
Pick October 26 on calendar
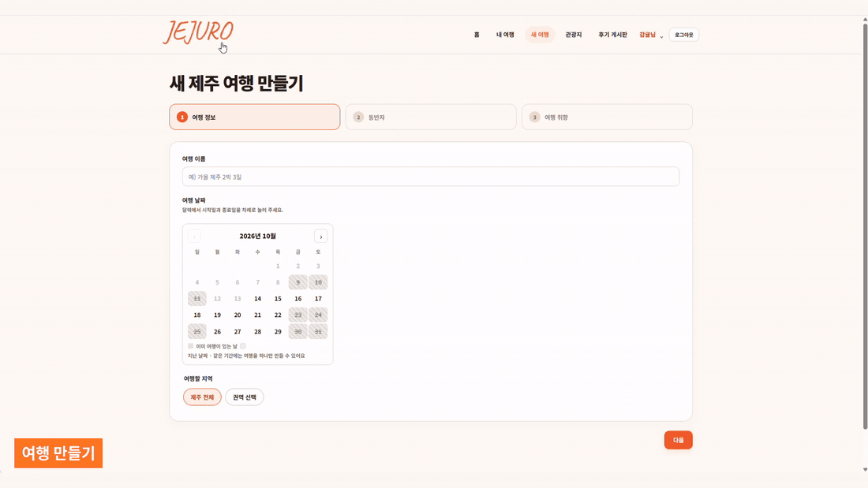pos(217,331)
